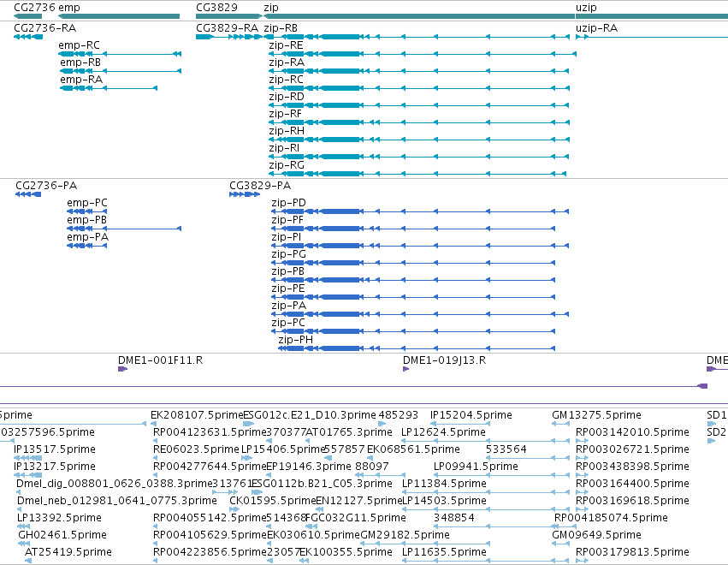Click EST IP15204.5prime
This screenshot has height=565, width=728.
[x=471, y=415]
